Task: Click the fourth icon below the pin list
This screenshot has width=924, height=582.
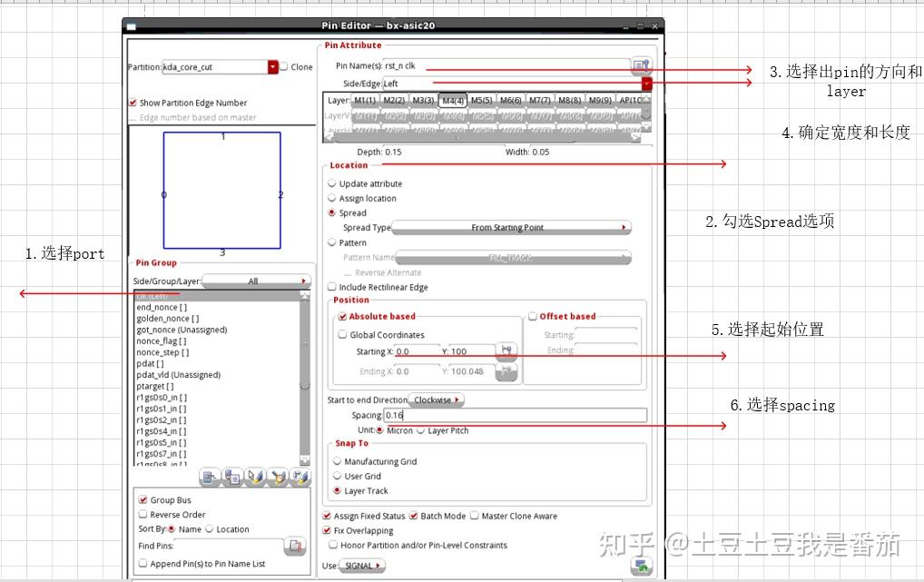Action: [278, 477]
